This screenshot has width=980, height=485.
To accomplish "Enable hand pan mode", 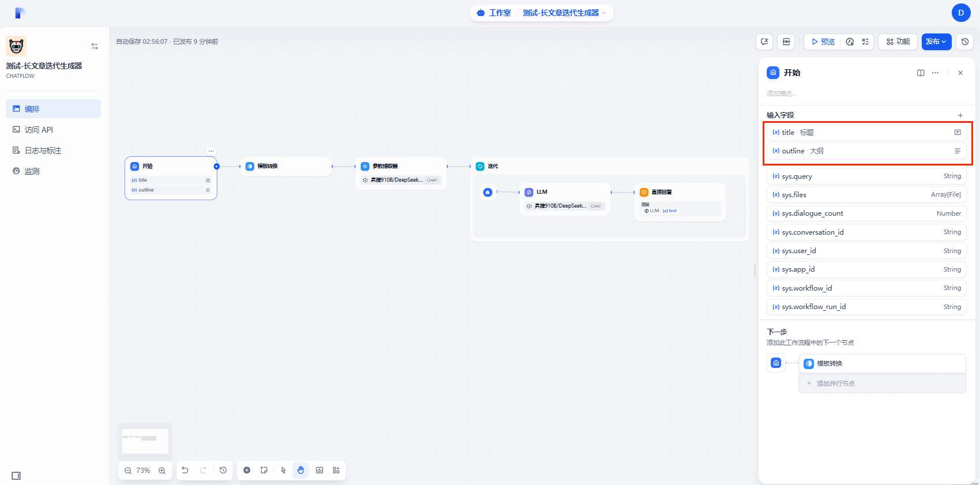I will (300, 471).
